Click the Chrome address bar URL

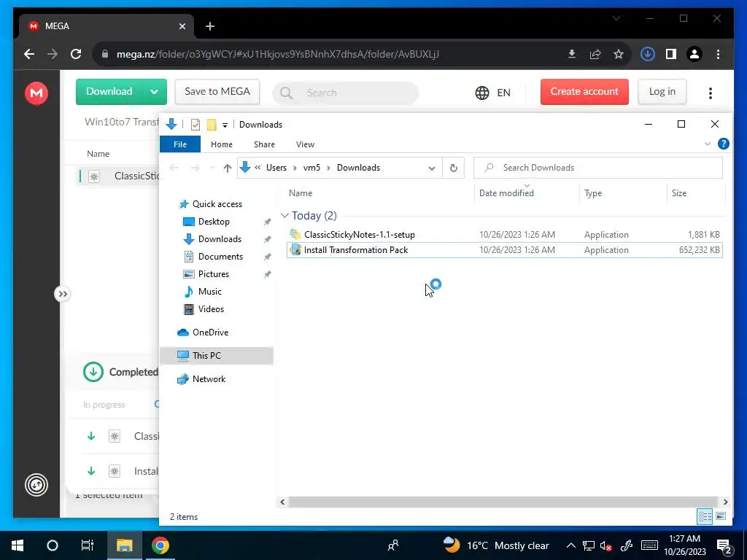coord(278,54)
